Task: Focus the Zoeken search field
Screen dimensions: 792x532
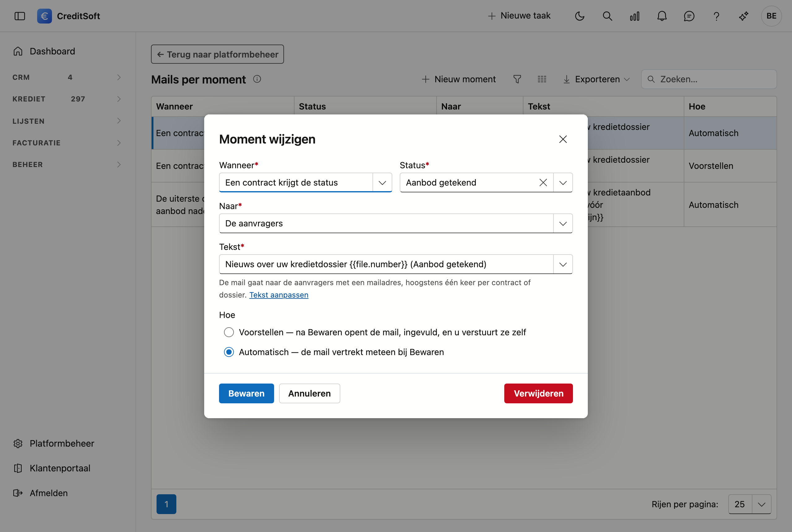Action: [x=708, y=79]
